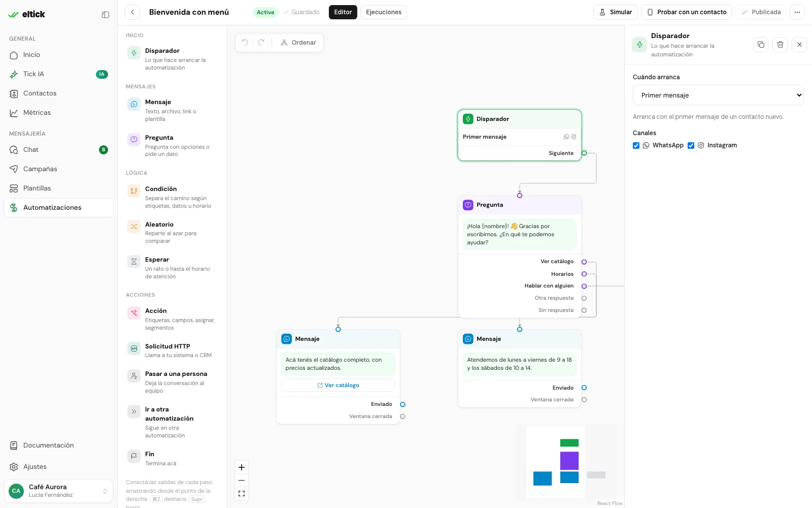Open the three-dot more options menu

click(x=797, y=12)
